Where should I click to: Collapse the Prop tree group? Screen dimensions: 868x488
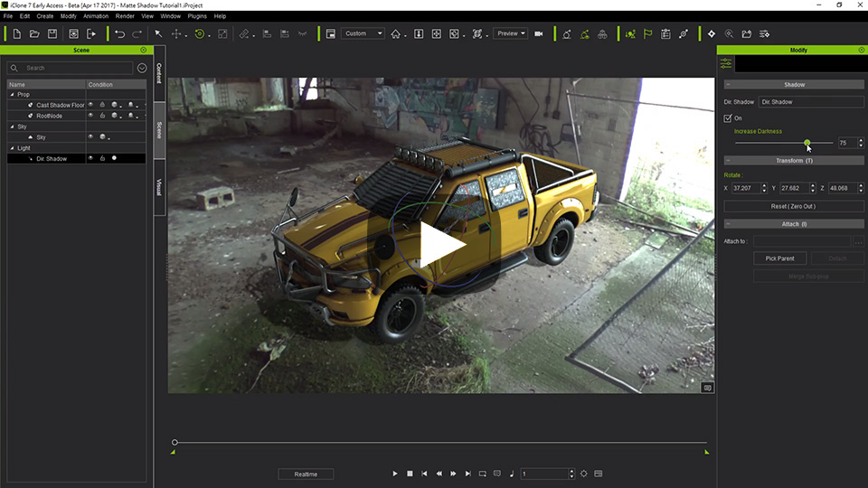click(x=12, y=95)
